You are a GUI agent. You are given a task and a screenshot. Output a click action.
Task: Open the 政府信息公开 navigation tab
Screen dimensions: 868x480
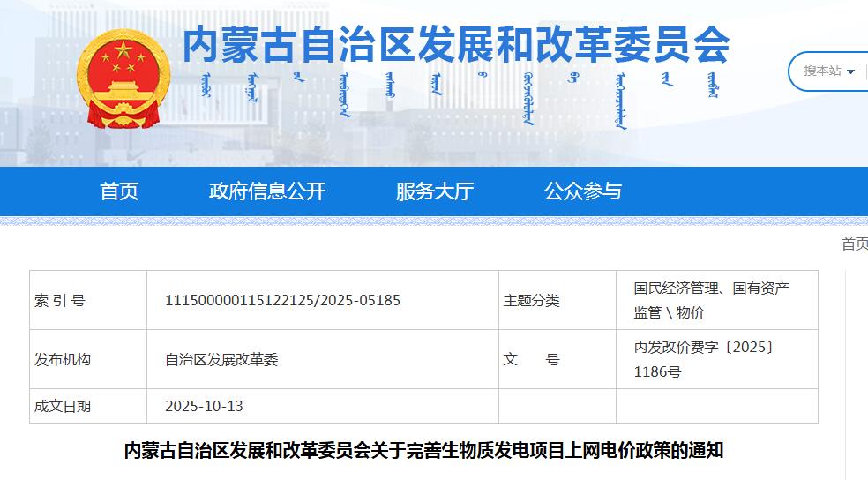coord(267,191)
